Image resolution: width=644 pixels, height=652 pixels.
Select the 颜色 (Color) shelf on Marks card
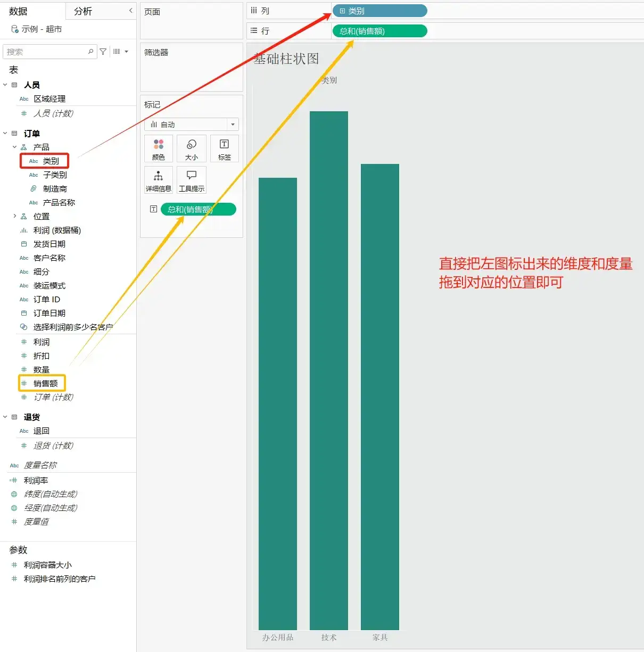[x=158, y=148]
